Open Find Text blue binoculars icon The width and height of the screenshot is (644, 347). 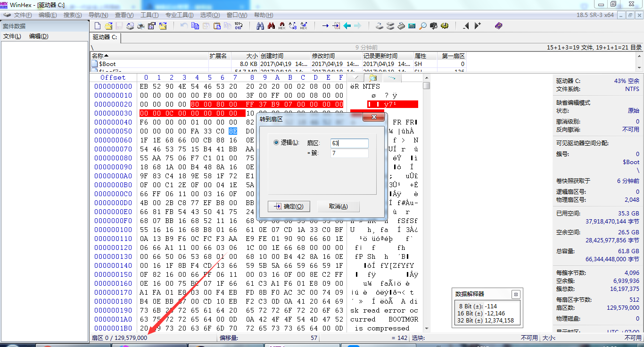click(260, 26)
